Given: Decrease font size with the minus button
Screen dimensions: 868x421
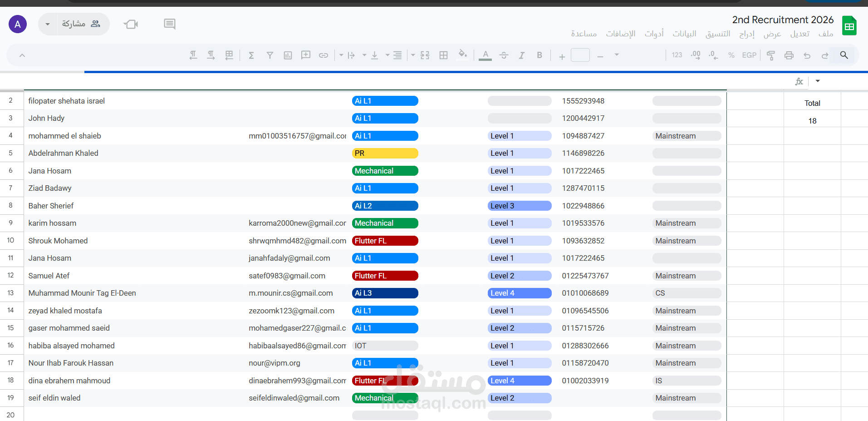Looking at the screenshot, I should click(x=600, y=56).
